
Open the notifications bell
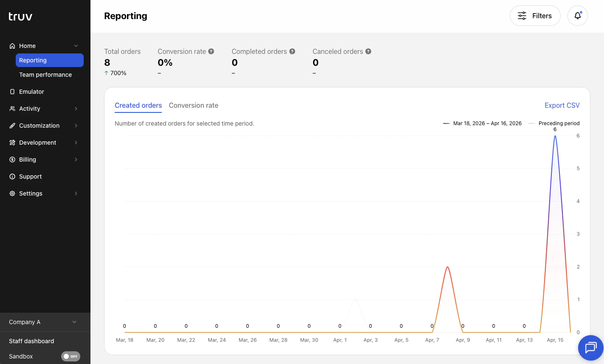click(578, 16)
